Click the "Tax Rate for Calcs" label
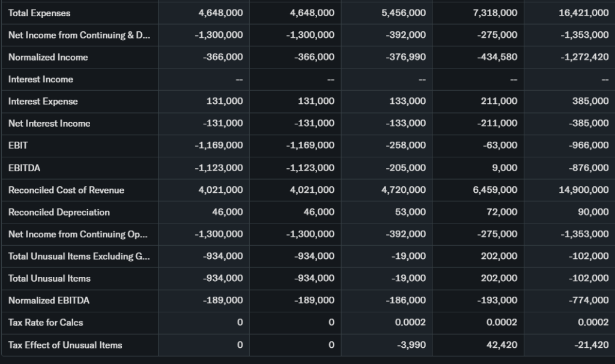 pyautogui.click(x=46, y=323)
